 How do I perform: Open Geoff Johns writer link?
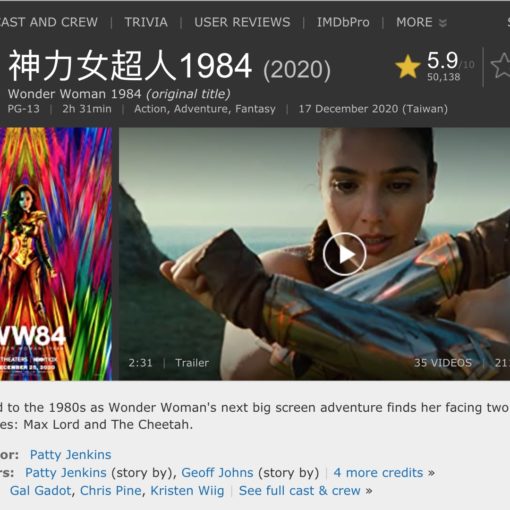coord(217,473)
